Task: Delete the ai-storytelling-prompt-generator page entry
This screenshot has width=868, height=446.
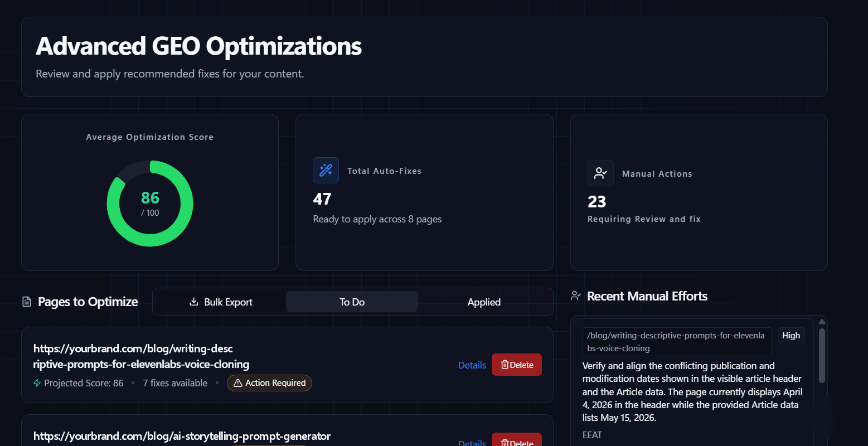Action: 517,439
